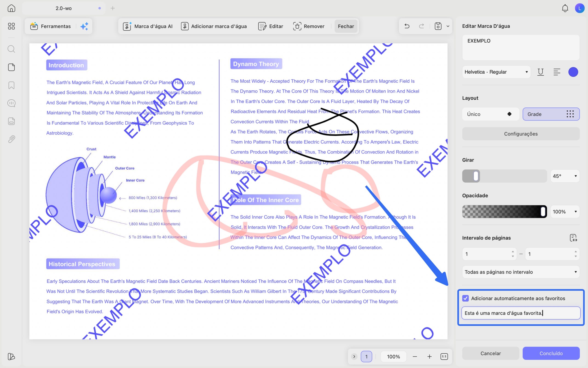Image resolution: width=588 pixels, height=368 pixels.
Task: Click the Introduction heading in the document
Action: [x=67, y=65]
